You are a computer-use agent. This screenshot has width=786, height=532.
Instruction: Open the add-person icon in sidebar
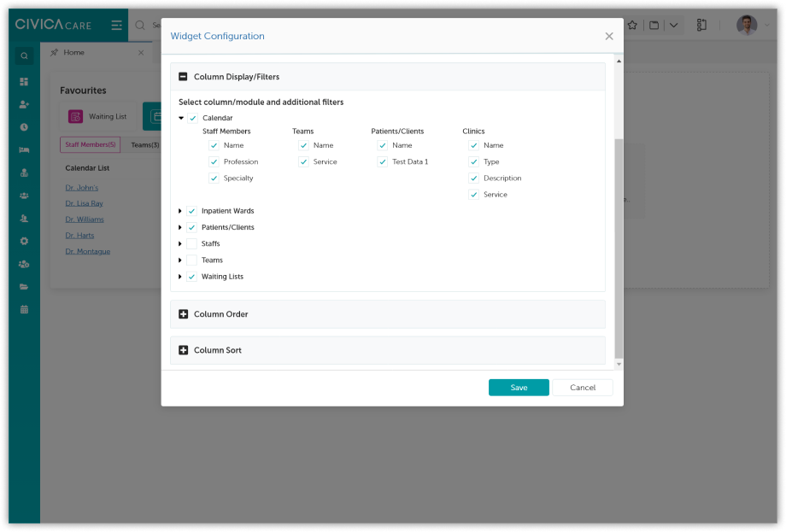pos(24,104)
